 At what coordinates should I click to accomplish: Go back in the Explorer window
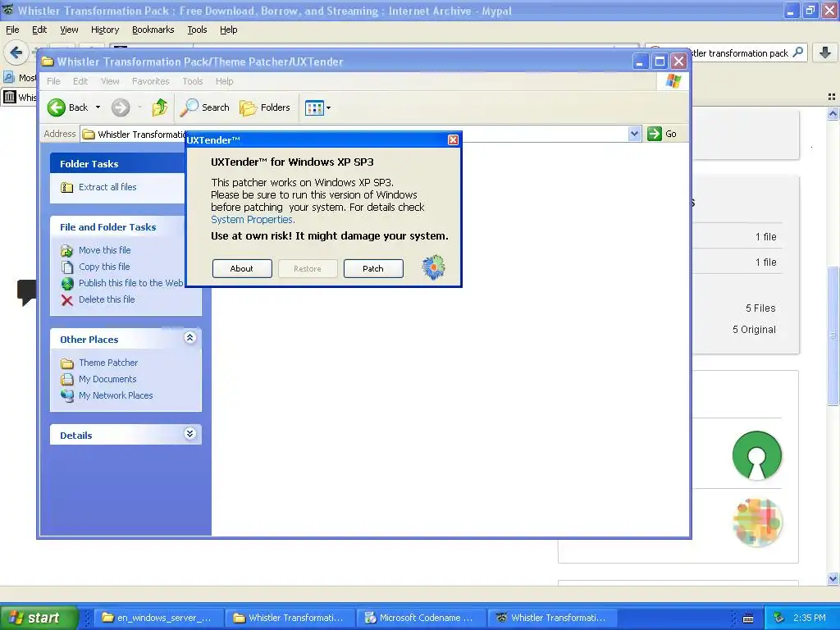[67, 107]
